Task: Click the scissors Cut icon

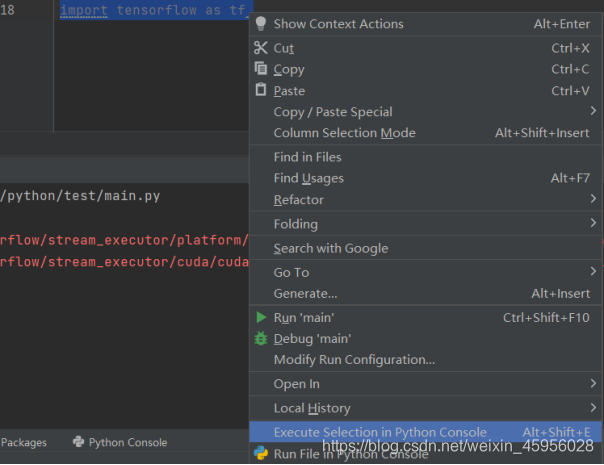Action: (x=261, y=48)
